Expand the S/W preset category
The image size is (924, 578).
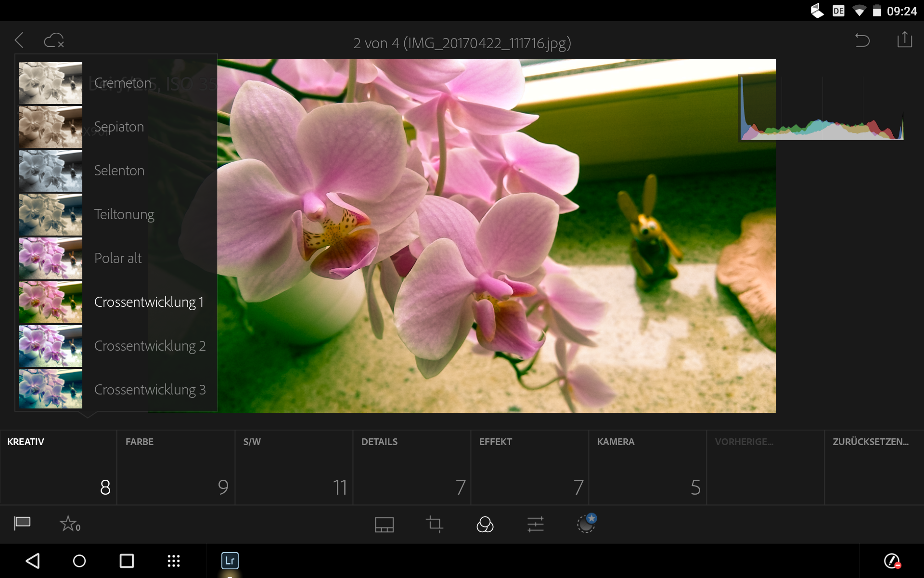pyautogui.click(x=294, y=467)
